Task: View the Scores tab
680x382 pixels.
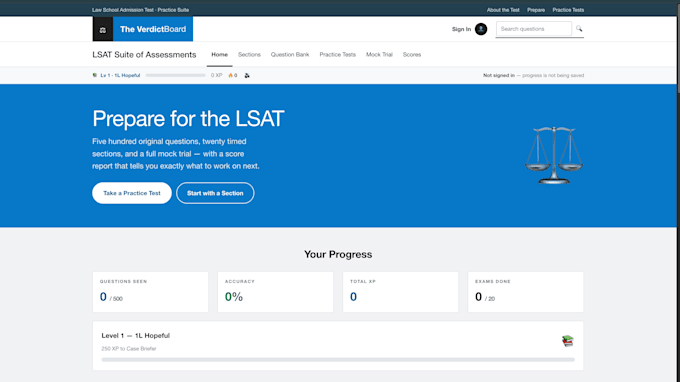Action: pyautogui.click(x=412, y=55)
